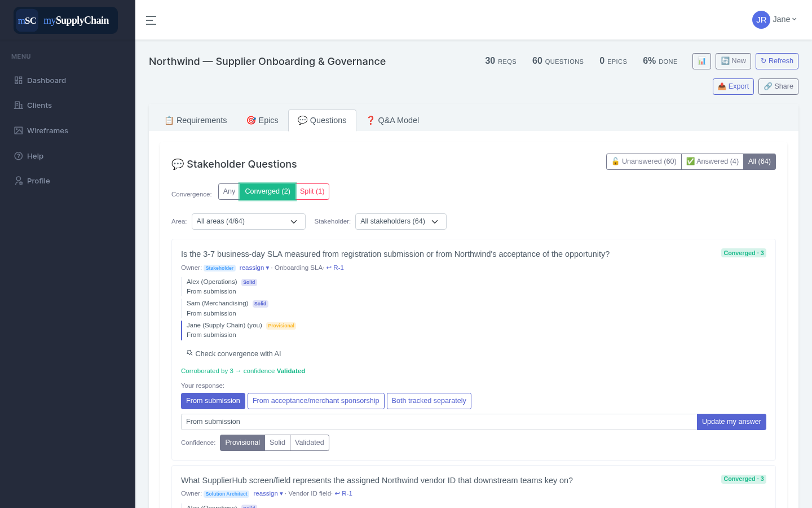
Task: Show All (64) questions
Action: [760, 161]
